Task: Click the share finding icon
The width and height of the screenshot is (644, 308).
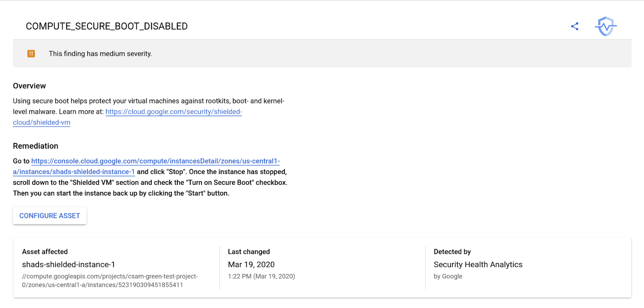Action: tap(575, 26)
